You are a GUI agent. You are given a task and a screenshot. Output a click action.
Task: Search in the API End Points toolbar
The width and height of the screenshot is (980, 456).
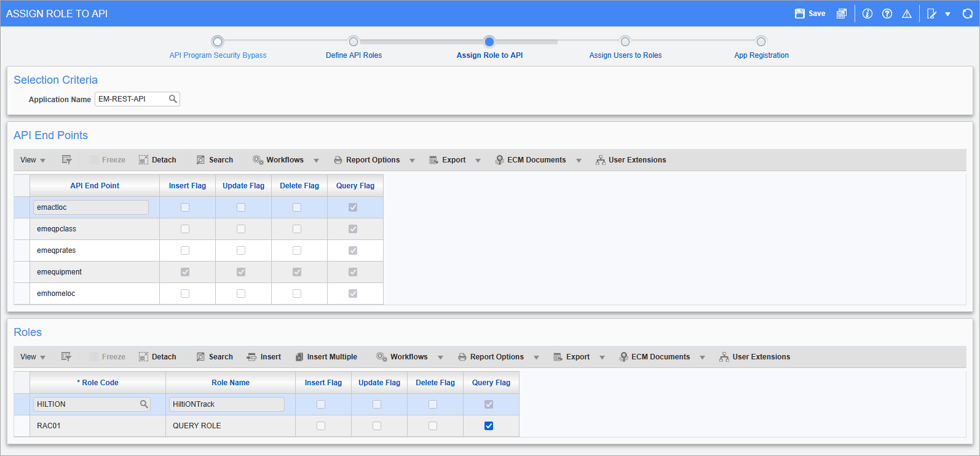point(215,160)
